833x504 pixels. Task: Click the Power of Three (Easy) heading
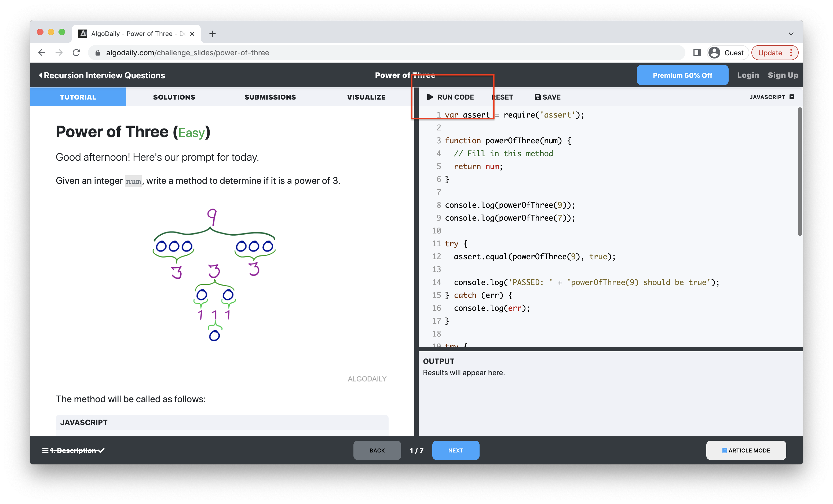[x=133, y=132]
